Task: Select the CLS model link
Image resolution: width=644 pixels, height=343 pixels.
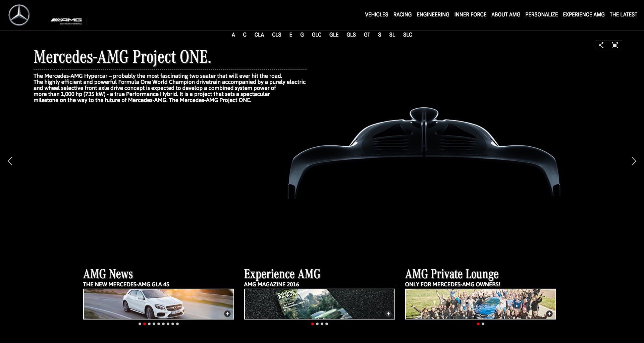Action: click(x=277, y=35)
